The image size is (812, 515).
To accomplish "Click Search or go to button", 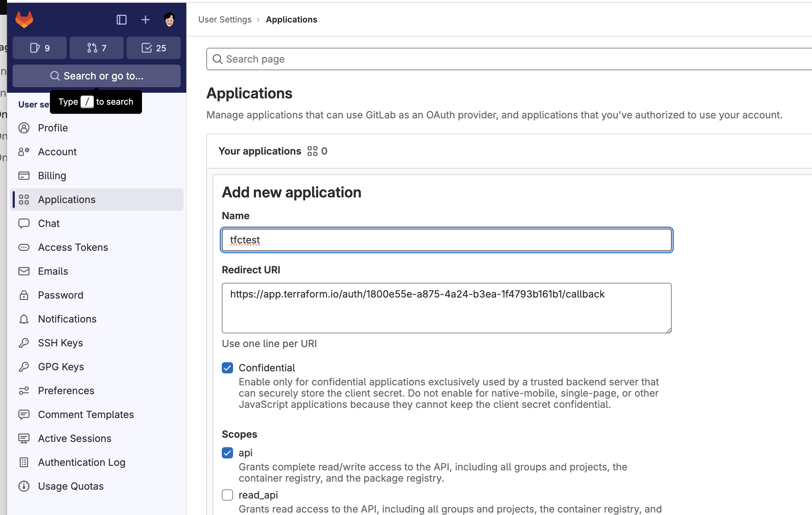I will (97, 76).
